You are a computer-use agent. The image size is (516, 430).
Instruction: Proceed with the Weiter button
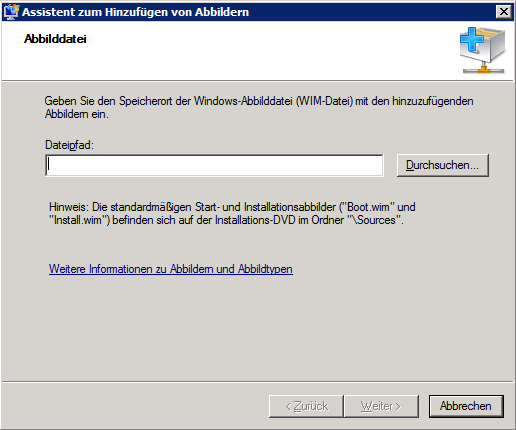pos(381,406)
